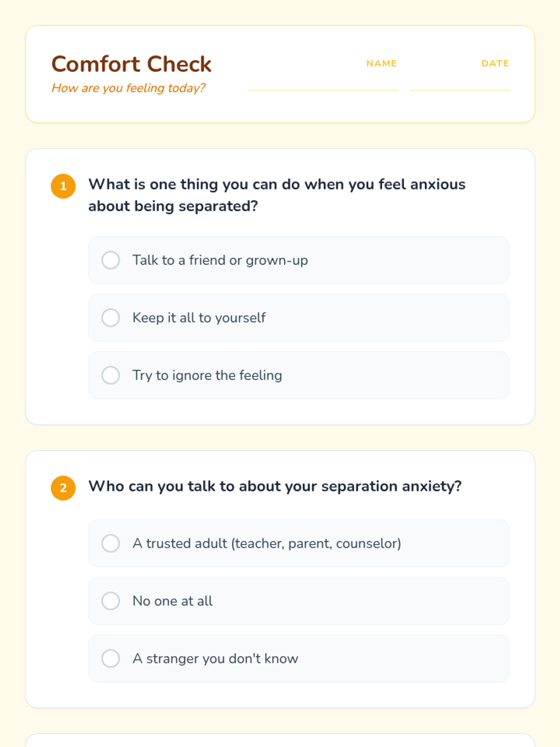The image size is (560, 747).
Task: Click the NAME field label
Action: (x=381, y=63)
